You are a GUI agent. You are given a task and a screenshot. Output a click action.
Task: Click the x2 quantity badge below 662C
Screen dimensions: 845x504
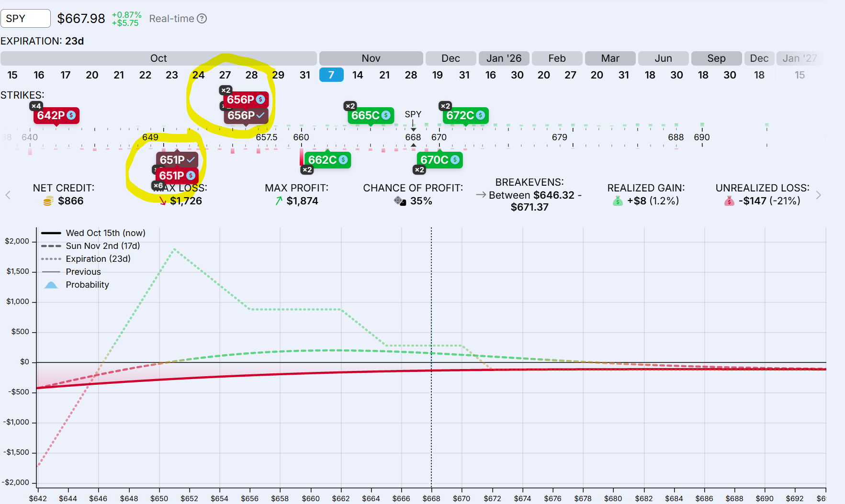click(307, 169)
